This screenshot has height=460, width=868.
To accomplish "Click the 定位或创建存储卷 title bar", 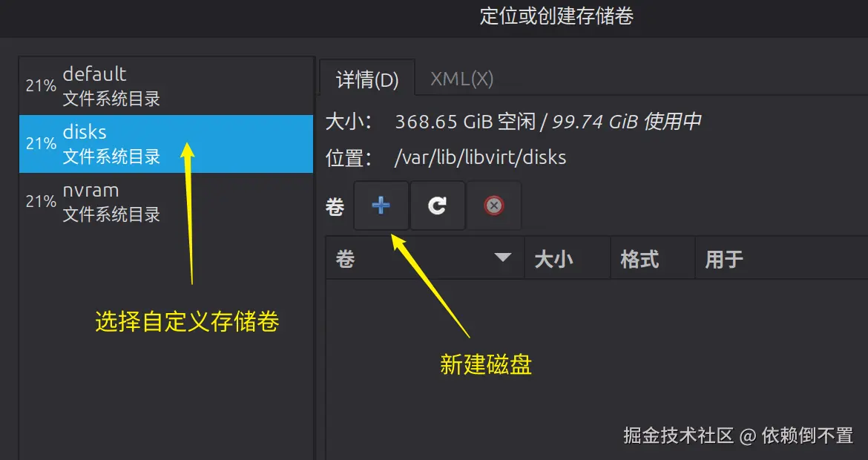I will click(556, 16).
